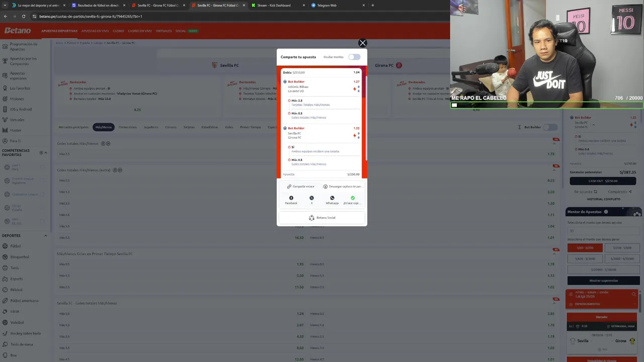Click soccer ball icon next to Sevilla FC
Viewport: 644px width, 362px height.
click(285, 128)
